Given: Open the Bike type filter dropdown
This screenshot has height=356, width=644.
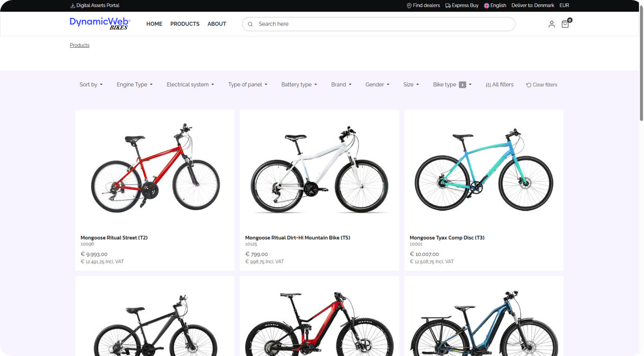Looking at the screenshot, I should [x=452, y=85].
